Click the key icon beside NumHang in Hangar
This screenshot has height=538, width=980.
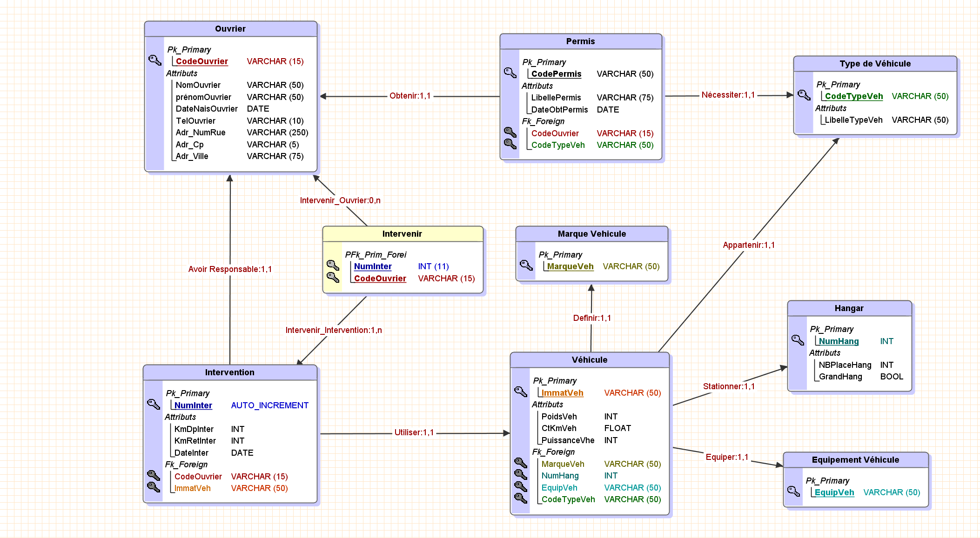click(798, 340)
